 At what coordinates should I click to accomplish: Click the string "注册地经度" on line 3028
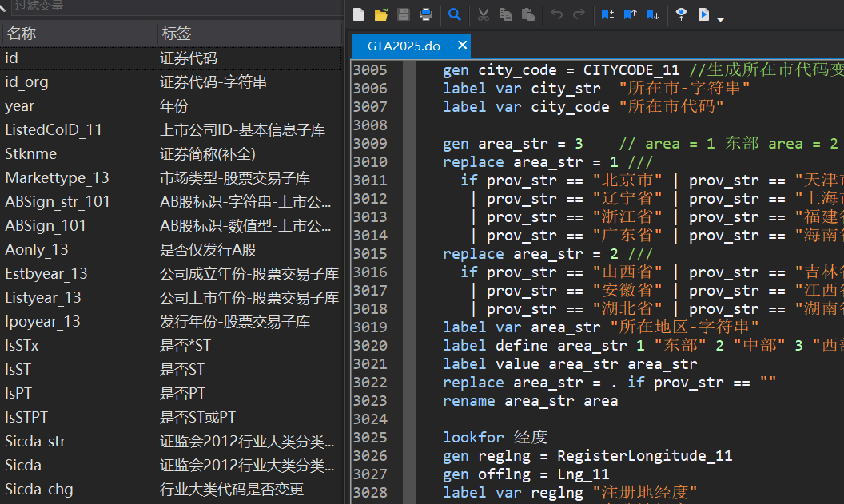tap(645, 492)
